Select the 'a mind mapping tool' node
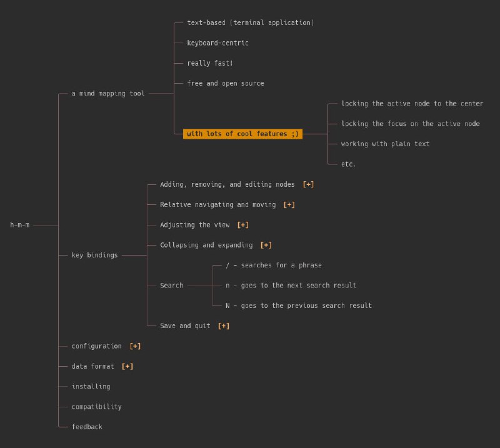500x448 pixels. coord(108,94)
